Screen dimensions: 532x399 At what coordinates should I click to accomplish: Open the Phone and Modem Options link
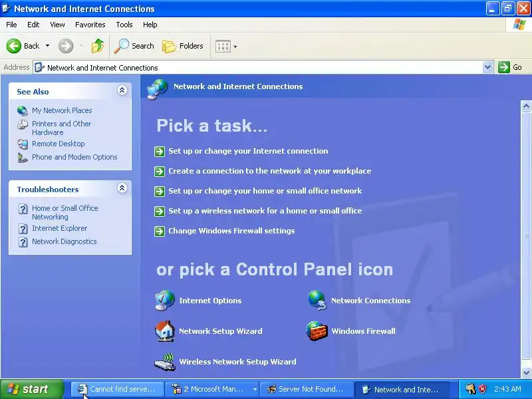click(74, 157)
